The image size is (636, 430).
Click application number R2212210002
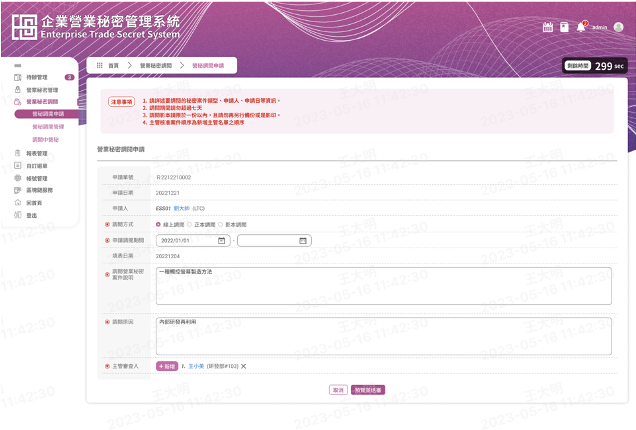[x=174, y=177]
